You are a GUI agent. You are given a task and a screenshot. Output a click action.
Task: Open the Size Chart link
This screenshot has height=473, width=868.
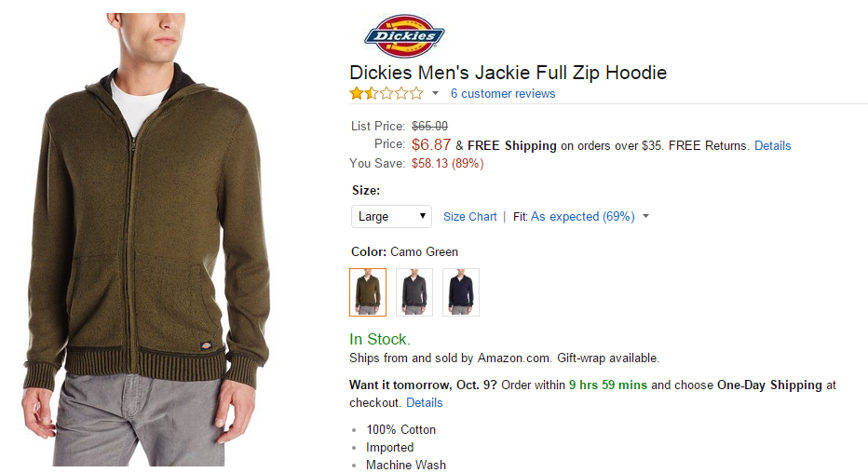pos(470,216)
